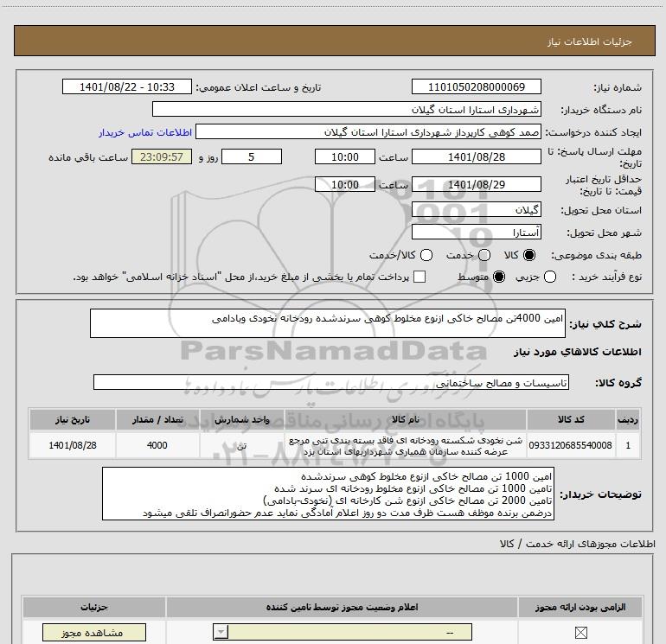Click the واحد شمارش column header

coord(241,419)
